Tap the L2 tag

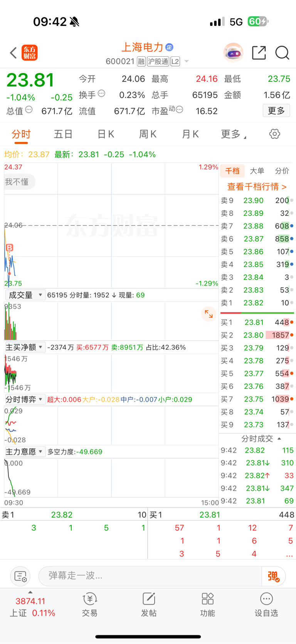coord(175,61)
